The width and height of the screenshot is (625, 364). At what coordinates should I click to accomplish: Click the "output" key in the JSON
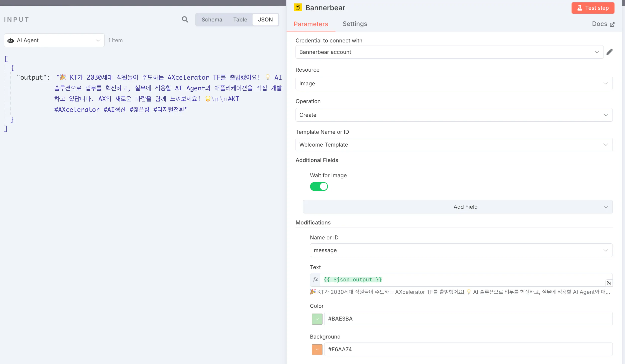pyautogui.click(x=31, y=77)
